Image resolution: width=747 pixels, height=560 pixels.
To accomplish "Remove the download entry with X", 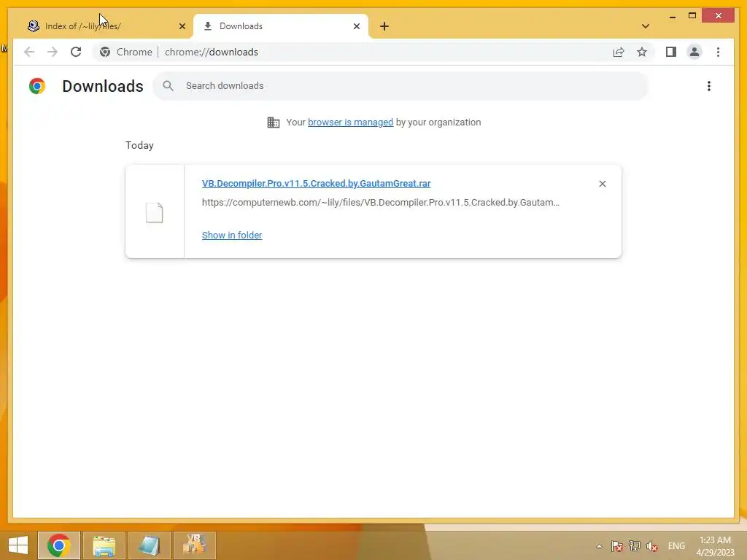I will [x=602, y=184].
